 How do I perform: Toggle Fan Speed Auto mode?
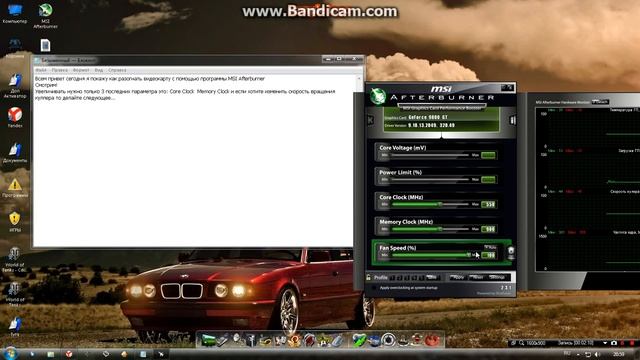click(490, 247)
